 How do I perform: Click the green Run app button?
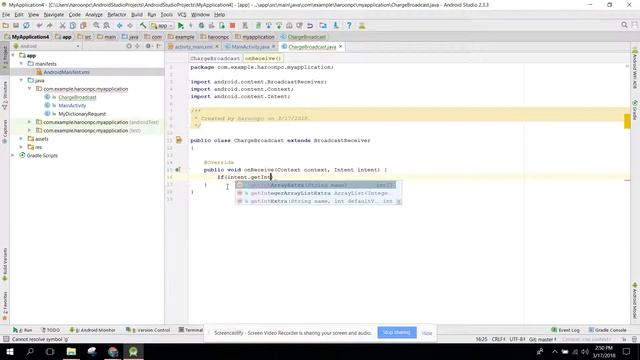pos(181,25)
